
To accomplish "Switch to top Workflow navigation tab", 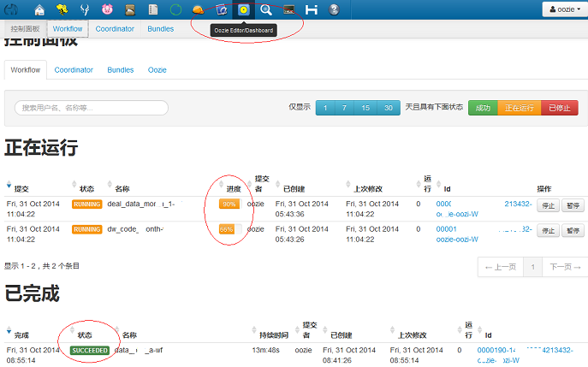I will (68, 29).
